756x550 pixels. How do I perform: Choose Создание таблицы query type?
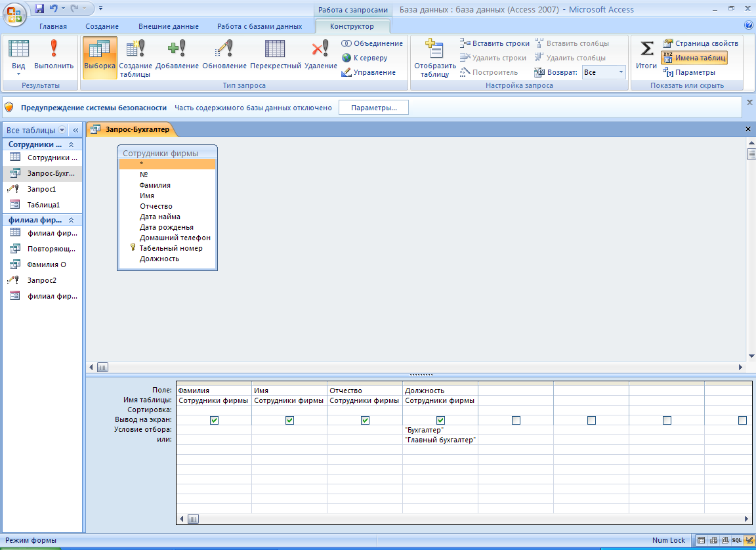tap(135, 58)
